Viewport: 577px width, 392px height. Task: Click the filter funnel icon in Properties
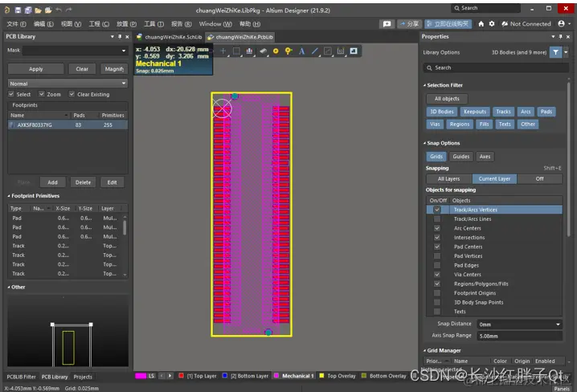pos(555,52)
